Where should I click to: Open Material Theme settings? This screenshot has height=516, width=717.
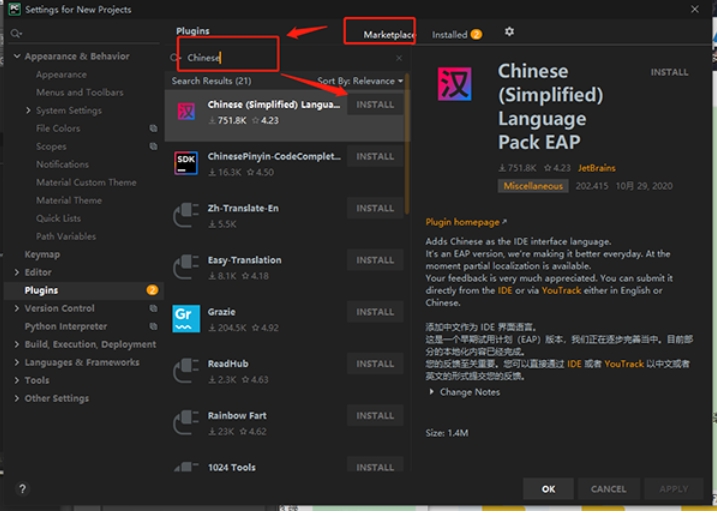pyautogui.click(x=69, y=200)
